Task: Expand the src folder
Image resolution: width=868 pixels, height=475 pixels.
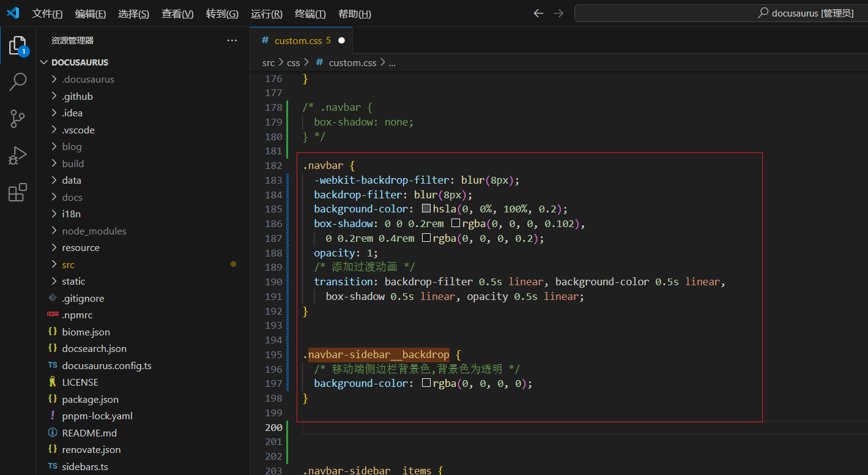Action: pyautogui.click(x=54, y=264)
